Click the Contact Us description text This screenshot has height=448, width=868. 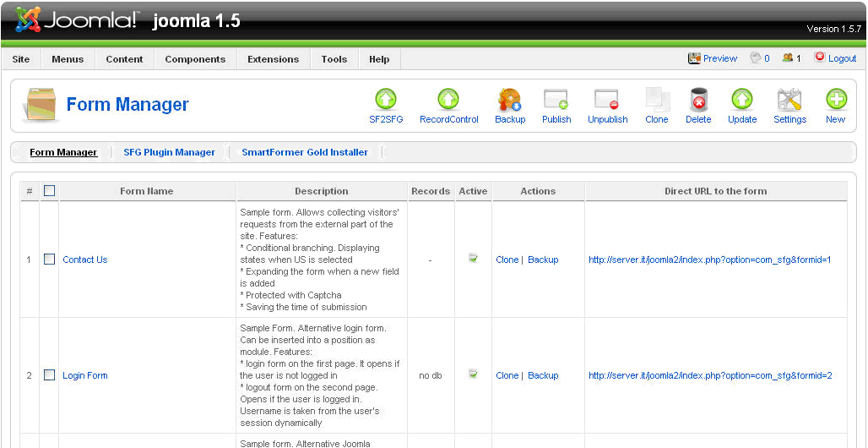(x=321, y=260)
